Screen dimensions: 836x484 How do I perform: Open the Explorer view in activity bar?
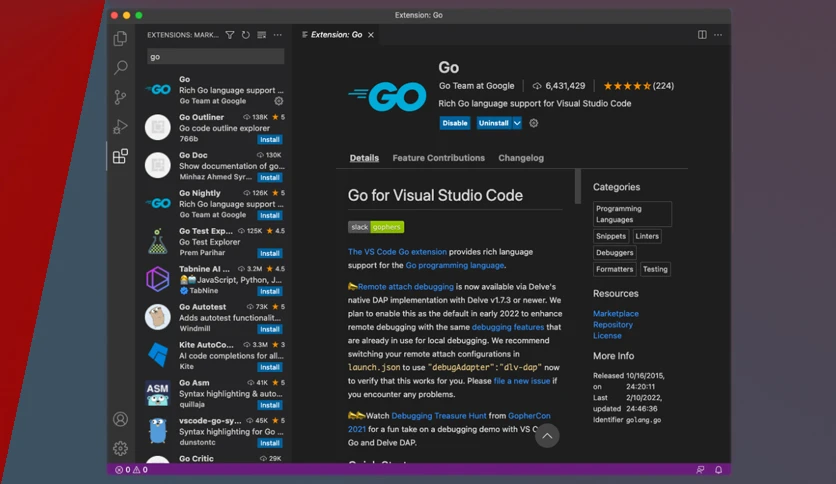120,38
